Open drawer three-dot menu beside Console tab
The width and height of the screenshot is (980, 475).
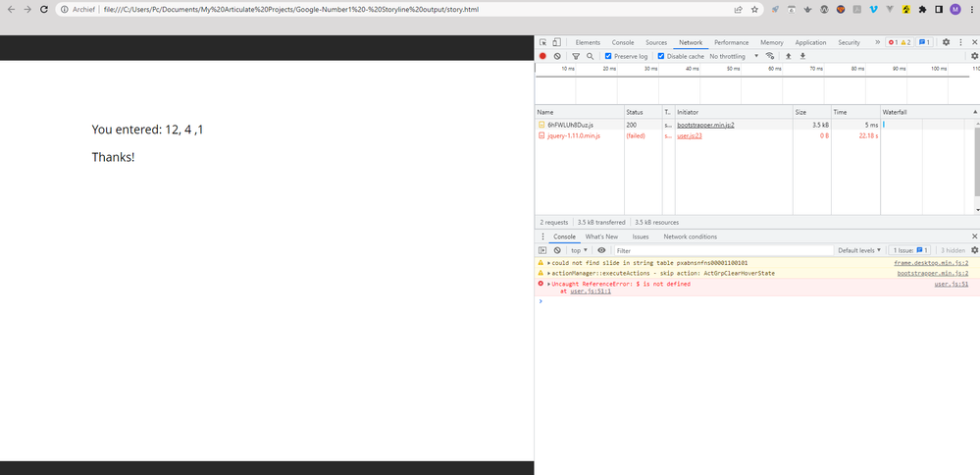pos(542,237)
